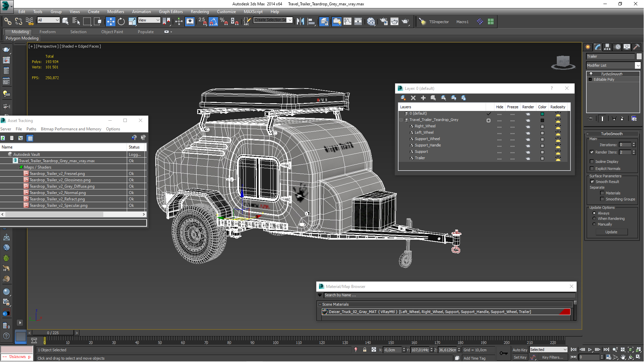Enable Isoline Display checkbox
Viewport: 644px width, 362px height.
[592, 162]
